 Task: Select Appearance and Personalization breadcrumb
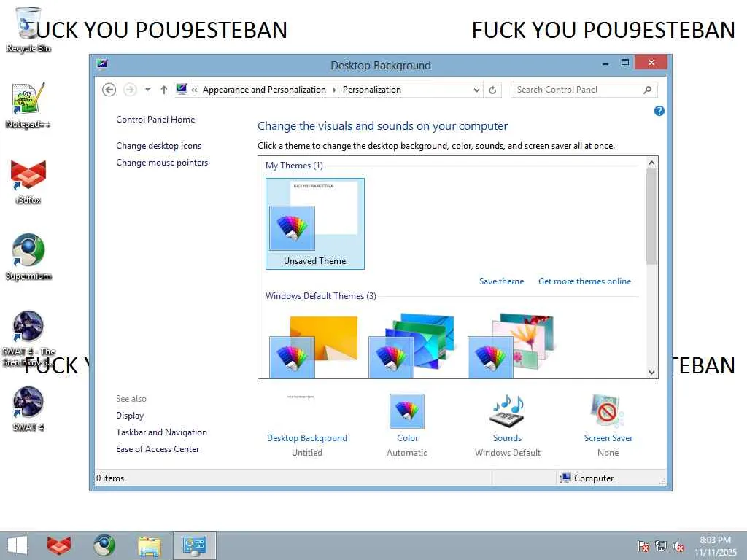pyautogui.click(x=264, y=90)
